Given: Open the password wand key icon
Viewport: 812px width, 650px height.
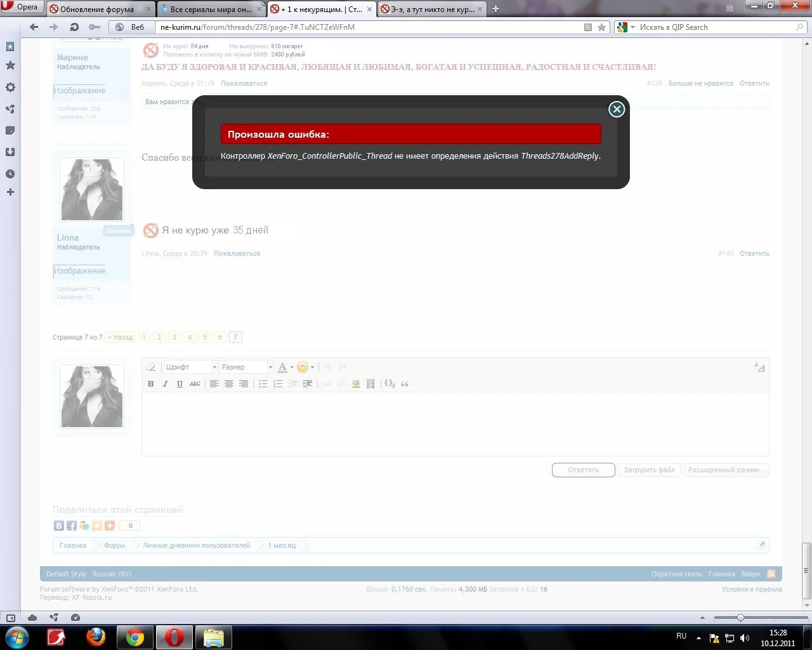Looking at the screenshot, I should 95,27.
